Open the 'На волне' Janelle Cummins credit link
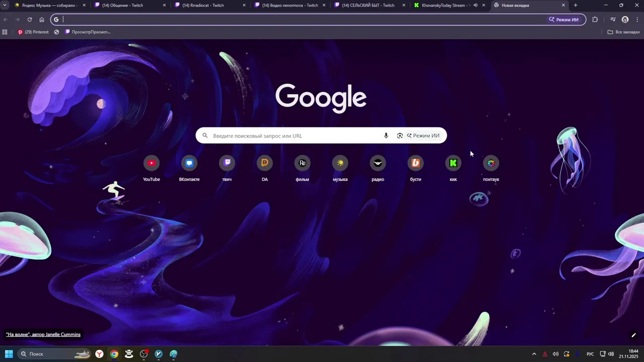Viewport: 644px width, 362px height. [x=43, y=334]
